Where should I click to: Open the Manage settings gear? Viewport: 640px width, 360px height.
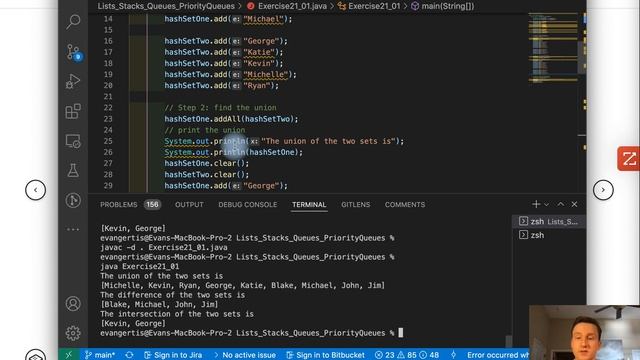click(x=73, y=333)
